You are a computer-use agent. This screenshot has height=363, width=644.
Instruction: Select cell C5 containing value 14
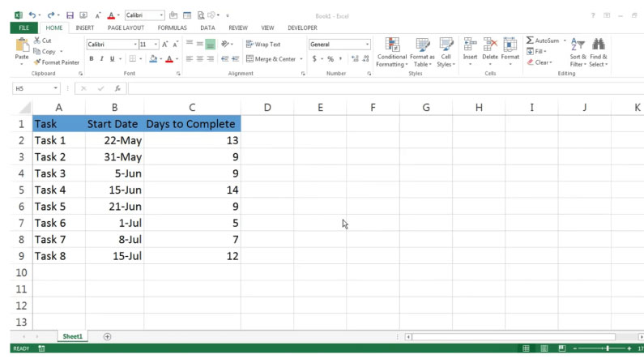coord(192,190)
